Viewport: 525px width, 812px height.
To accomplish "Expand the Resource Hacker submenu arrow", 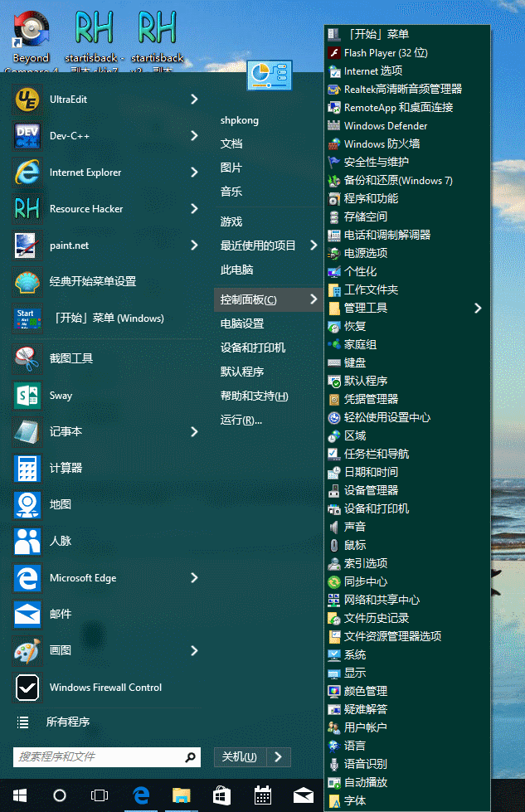I will click(x=194, y=209).
